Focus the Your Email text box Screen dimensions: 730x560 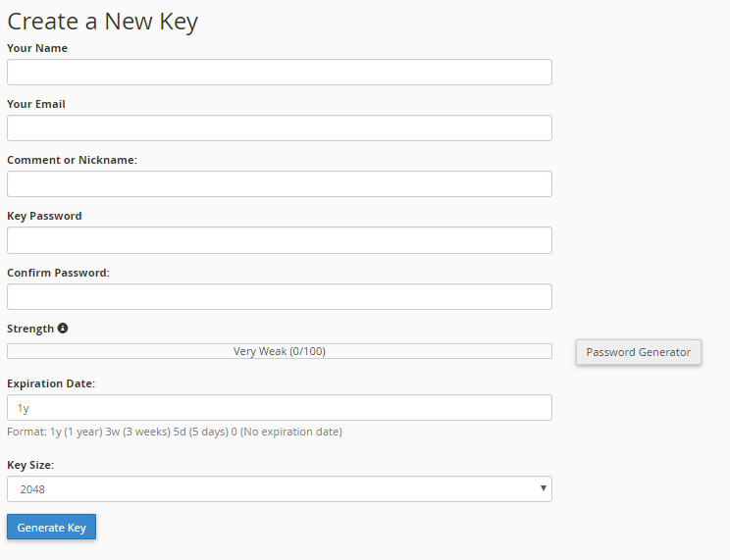pos(280,128)
